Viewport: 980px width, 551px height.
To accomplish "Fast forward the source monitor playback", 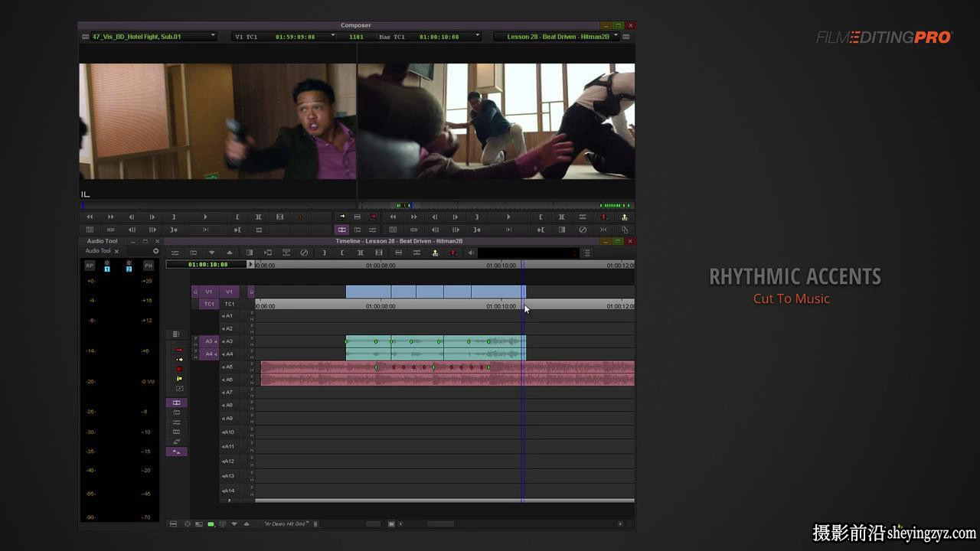I will 110,217.
